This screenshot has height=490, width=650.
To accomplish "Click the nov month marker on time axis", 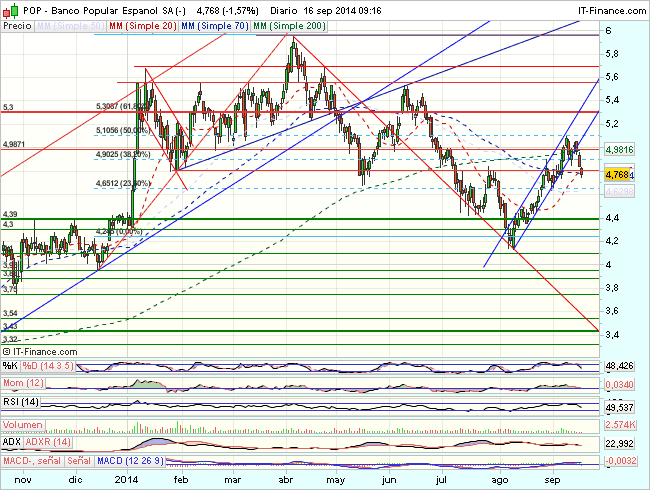I will [x=22, y=480].
